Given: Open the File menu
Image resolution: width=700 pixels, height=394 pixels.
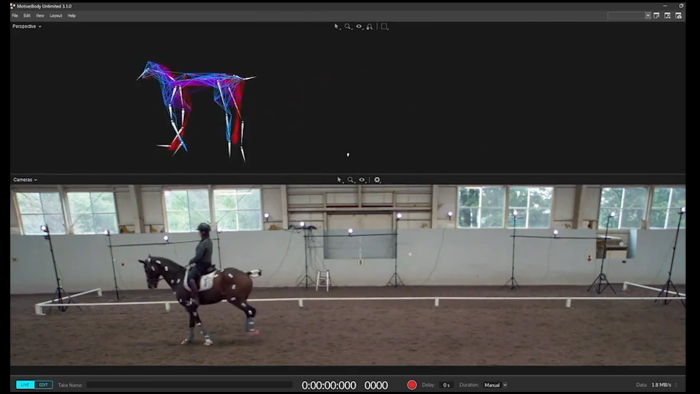Looking at the screenshot, I should (15, 16).
